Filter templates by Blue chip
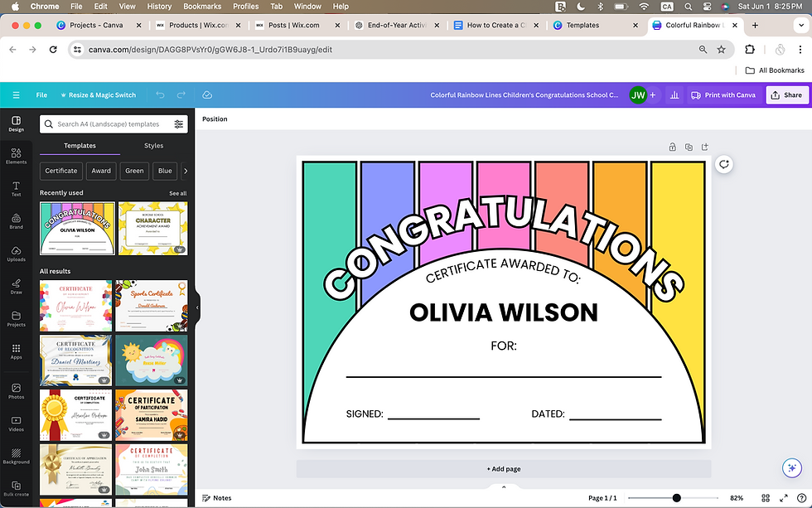This screenshot has width=812, height=508. [165, 171]
